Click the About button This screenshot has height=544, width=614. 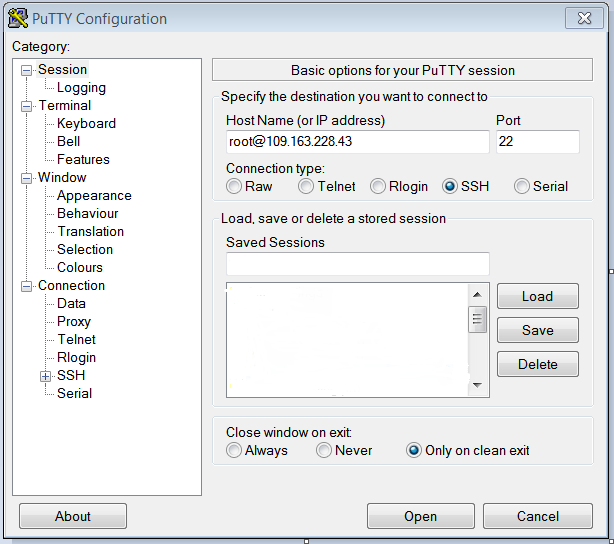pos(73,516)
